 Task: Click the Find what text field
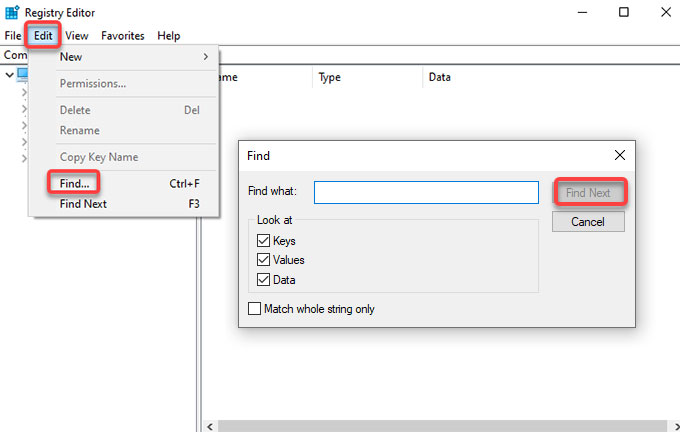click(x=426, y=192)
